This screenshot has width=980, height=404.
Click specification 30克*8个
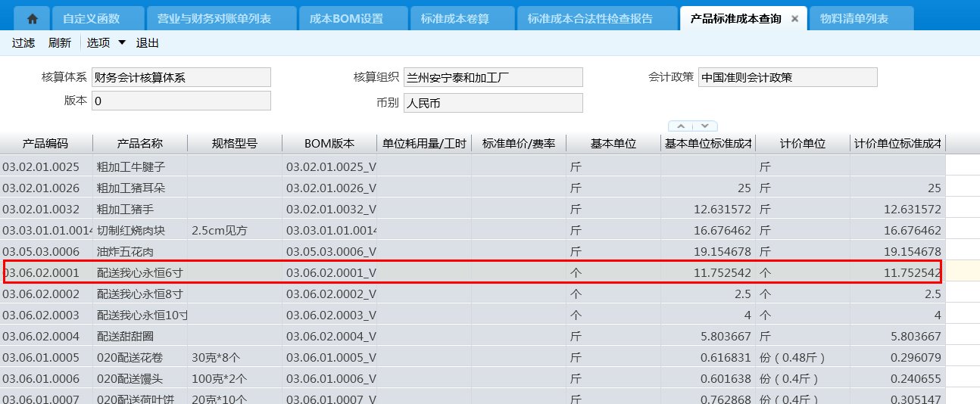[x=217, y=357]
